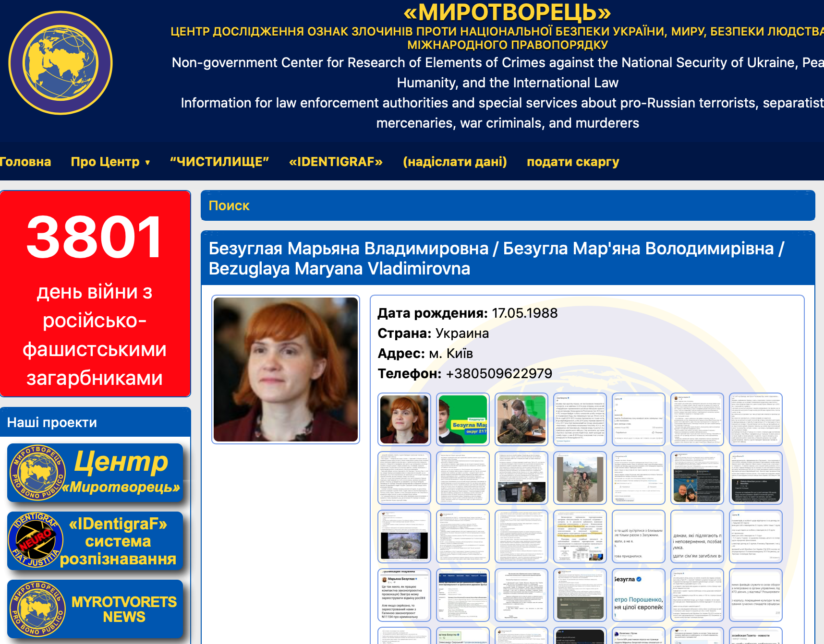This screenshot has width=824, height=644.
Task: Enlarge the main profile portrait photo
Action: [286, 370]
